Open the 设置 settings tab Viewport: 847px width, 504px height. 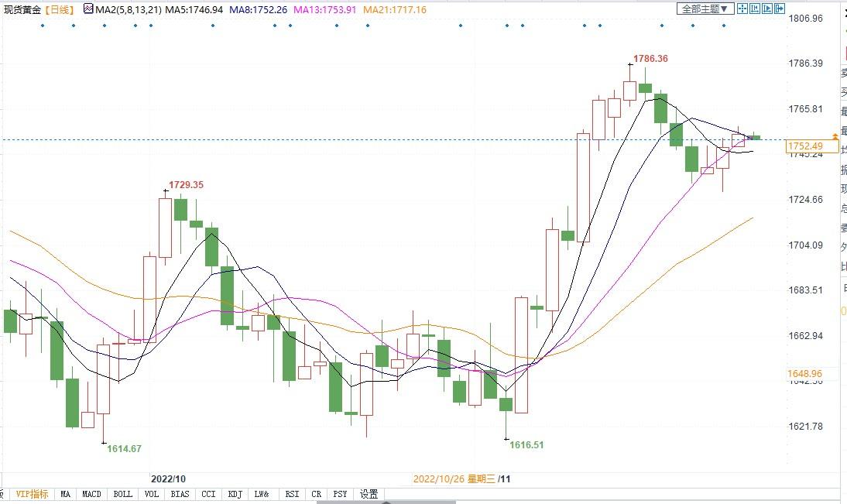tap(369, 494)
